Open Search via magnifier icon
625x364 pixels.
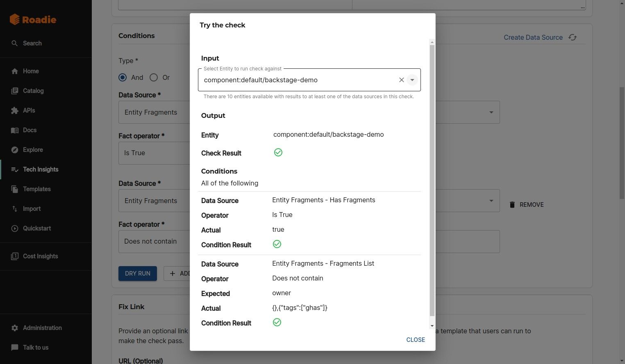pyautogui.click(x=15, y=43)
